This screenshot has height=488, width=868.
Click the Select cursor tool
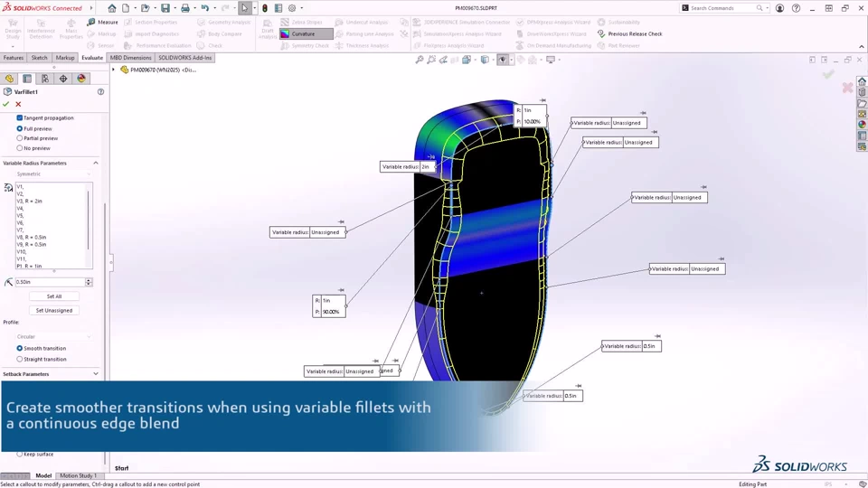pos(244,8)
